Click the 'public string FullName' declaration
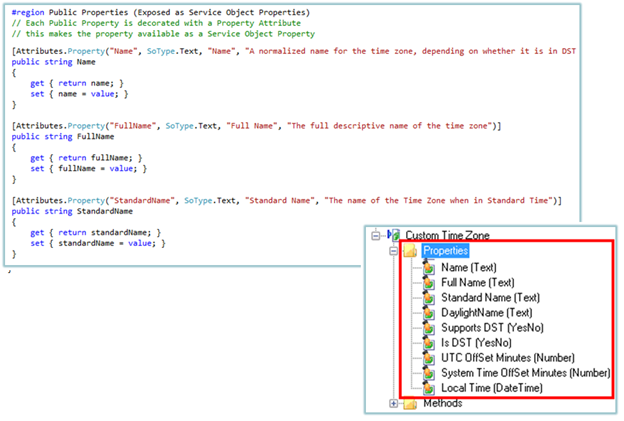624x421 pixels. (x=63, y=137)
